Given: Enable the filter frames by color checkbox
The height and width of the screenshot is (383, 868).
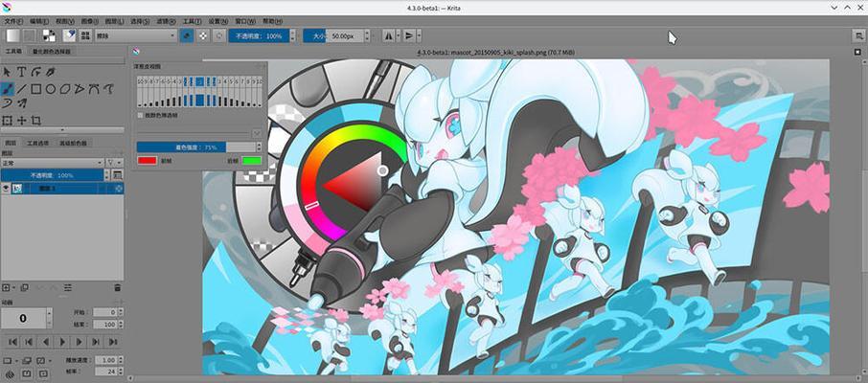Looking at the screenshot, I should click(141, 115).
